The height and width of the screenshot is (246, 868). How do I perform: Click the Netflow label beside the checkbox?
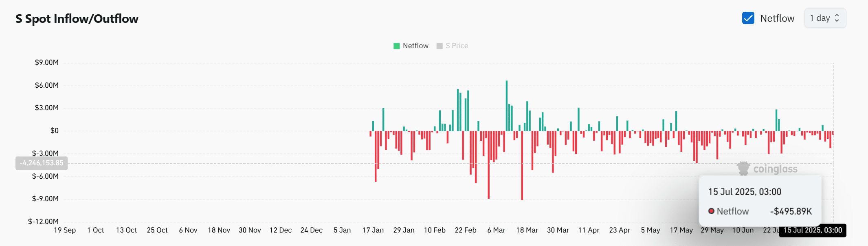click(777, 18)
